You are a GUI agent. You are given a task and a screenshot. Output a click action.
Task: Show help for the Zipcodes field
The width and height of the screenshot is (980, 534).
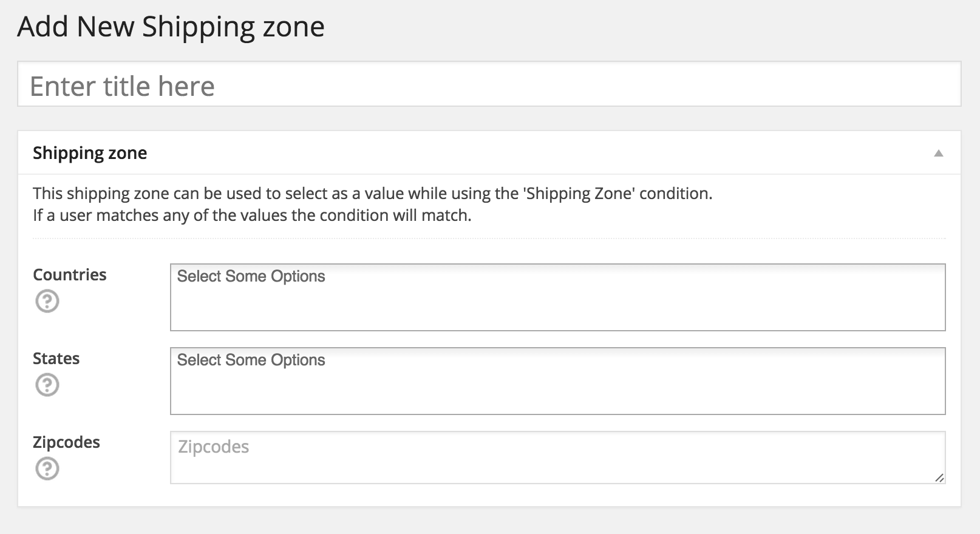[47, 468]
